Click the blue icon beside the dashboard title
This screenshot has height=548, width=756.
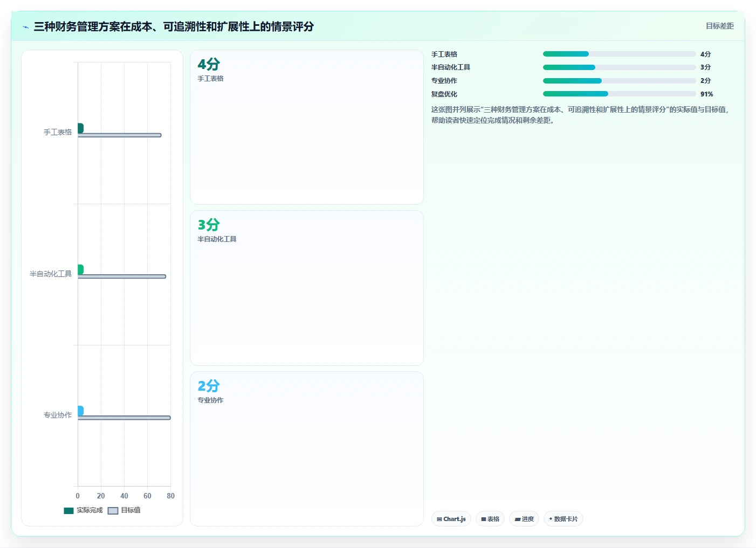(25, 27)
